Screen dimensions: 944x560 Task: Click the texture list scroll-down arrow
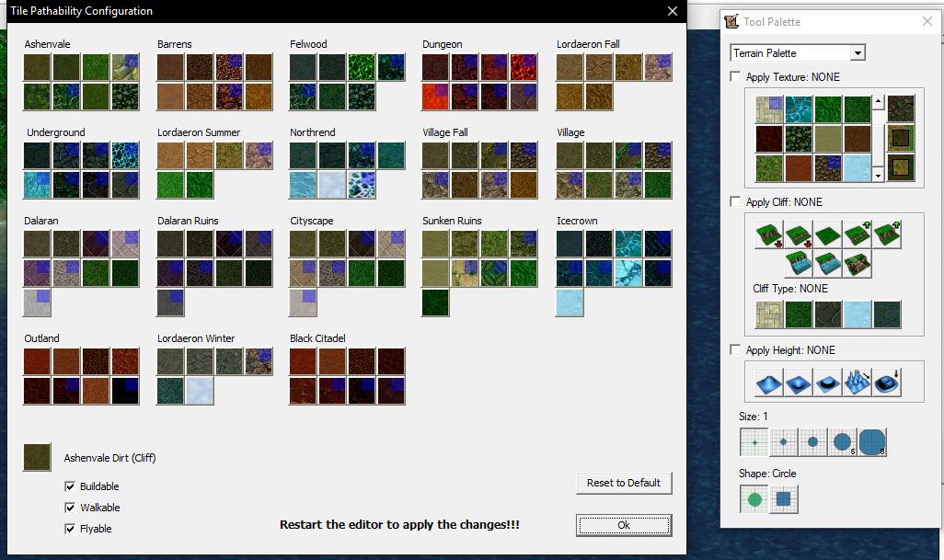[x=879, y=176]
